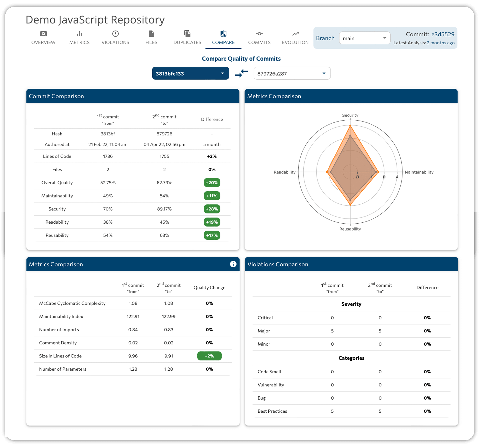Viewport: 481px width, 448px height.
Task: Click the Violations exclamation icon
Action: pos(115,34)
